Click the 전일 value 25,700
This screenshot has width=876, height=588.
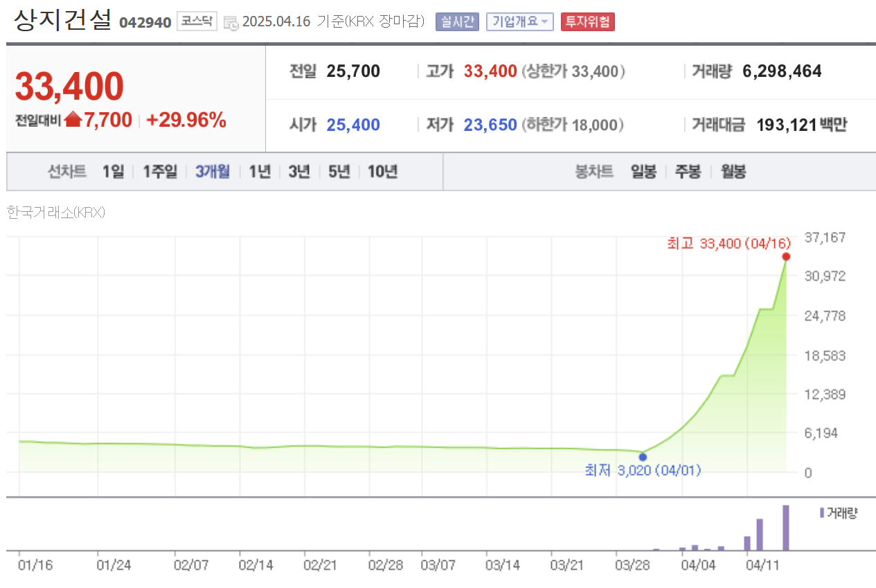[353, 71]
